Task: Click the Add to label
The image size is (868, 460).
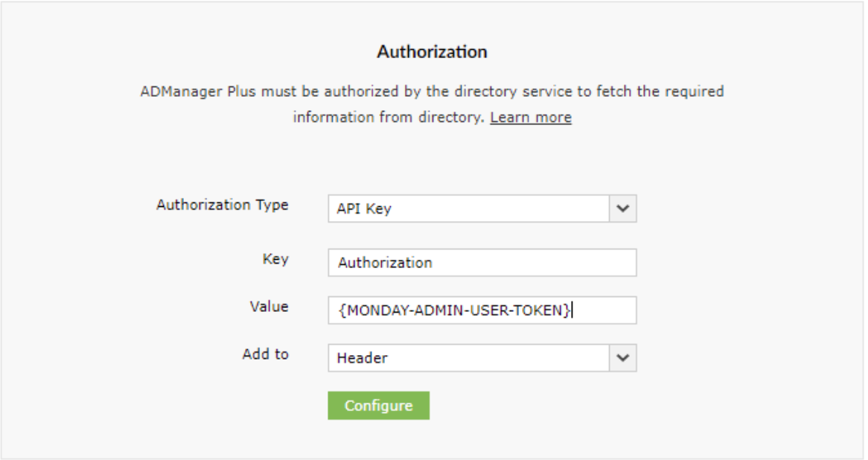Action: click(x=265, y=354)
